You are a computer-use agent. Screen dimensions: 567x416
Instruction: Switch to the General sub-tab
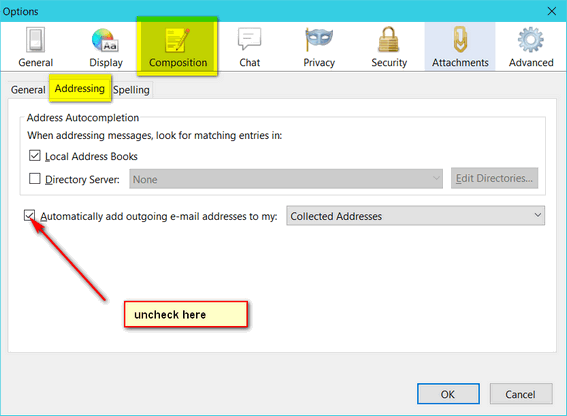(28, 90)
